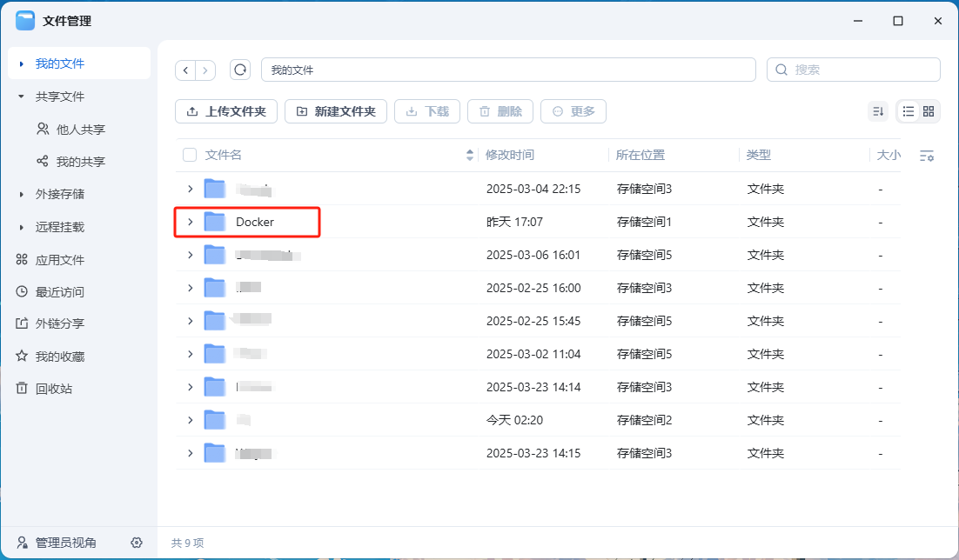
Task: Open 最近访问 in sidebar
Action: (x=59, y=292)
